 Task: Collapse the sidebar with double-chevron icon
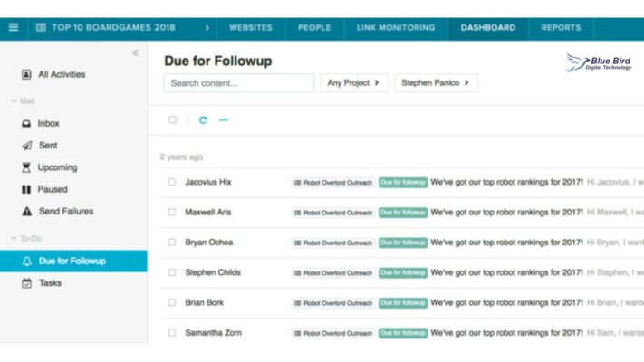click(x=136, y=53)
